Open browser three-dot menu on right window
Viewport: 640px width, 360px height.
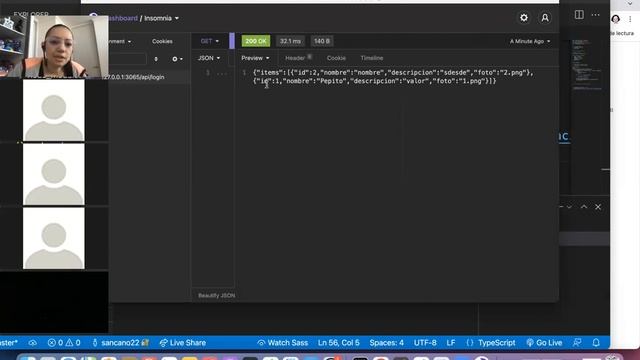pyautogui.click(x=630, y=19)
